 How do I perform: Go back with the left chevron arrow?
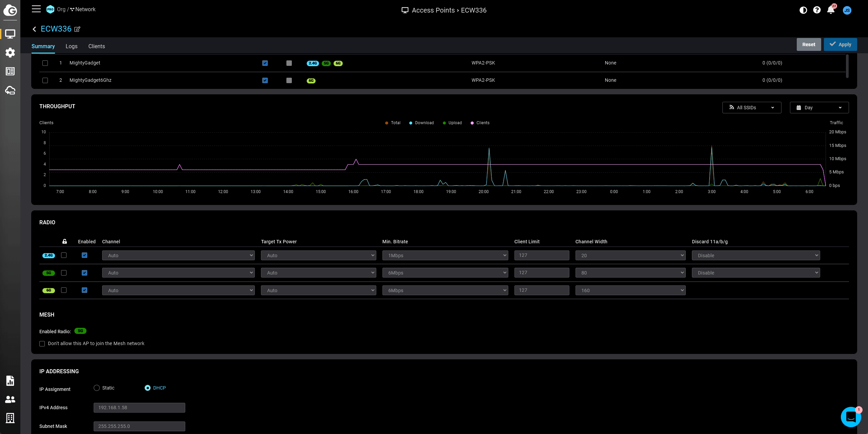(34, 29)
